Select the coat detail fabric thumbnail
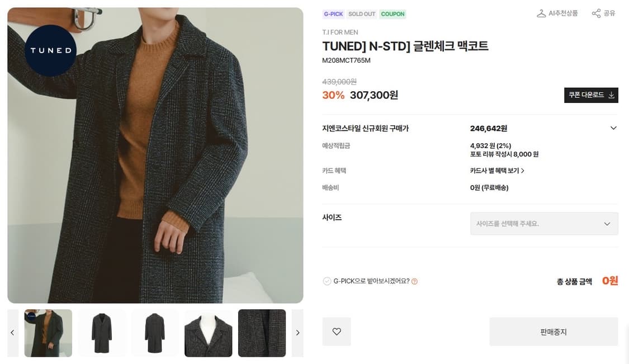This screenshot has width=629, height=364. 261,332
